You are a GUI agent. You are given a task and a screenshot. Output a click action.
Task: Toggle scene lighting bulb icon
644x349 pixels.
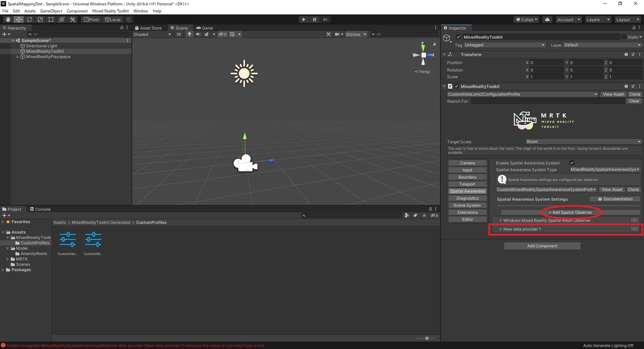click(189, 34)
